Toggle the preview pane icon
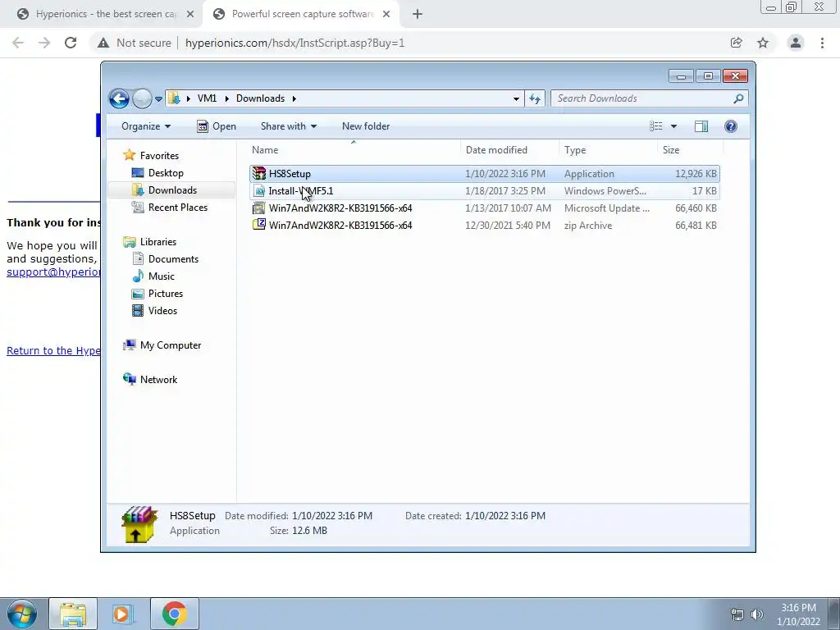This screenshot has width=840, height=630. (701, 126)
